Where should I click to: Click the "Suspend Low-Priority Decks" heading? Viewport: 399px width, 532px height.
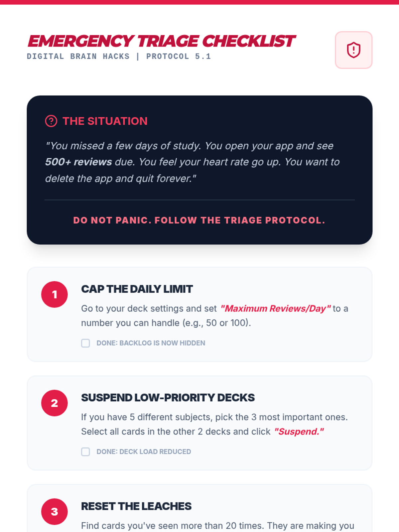click(x=168, y=398)
